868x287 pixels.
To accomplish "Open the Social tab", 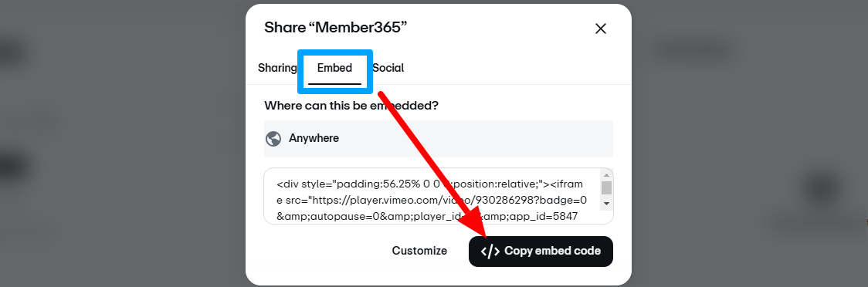I will click(x=388, y=68).
